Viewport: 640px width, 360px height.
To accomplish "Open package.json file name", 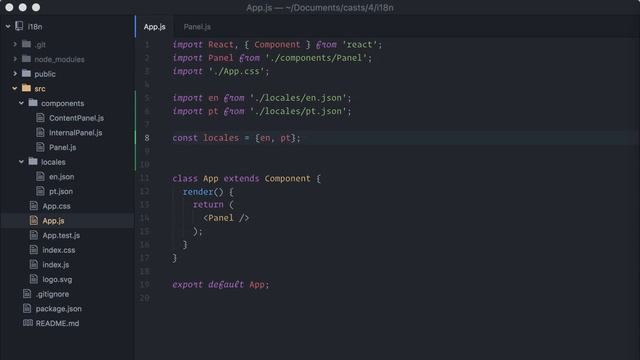I will (59, 309).
